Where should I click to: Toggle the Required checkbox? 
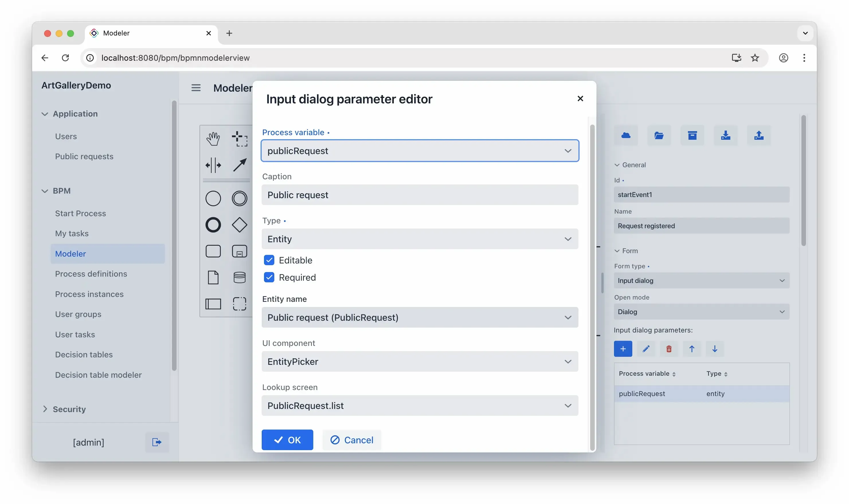tap(269, 277)
